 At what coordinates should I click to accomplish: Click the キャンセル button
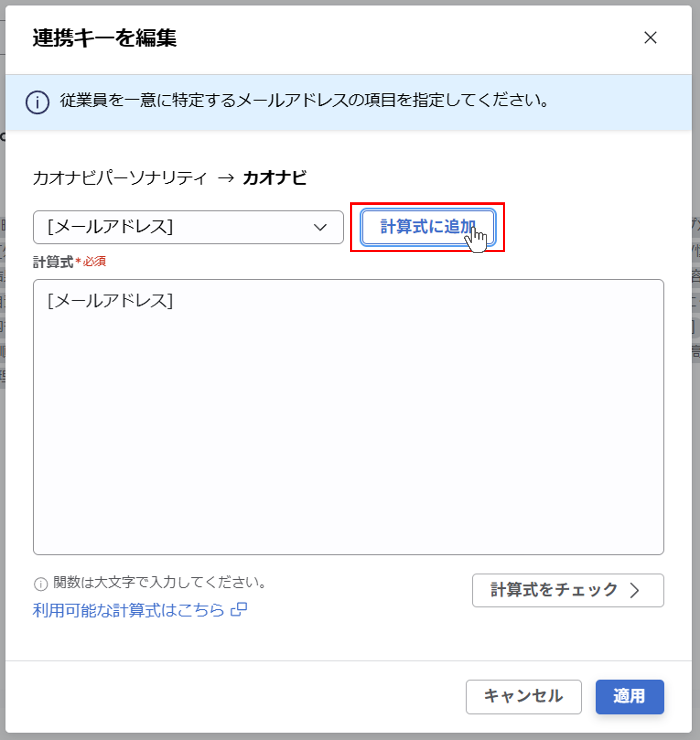coord(523,696)
